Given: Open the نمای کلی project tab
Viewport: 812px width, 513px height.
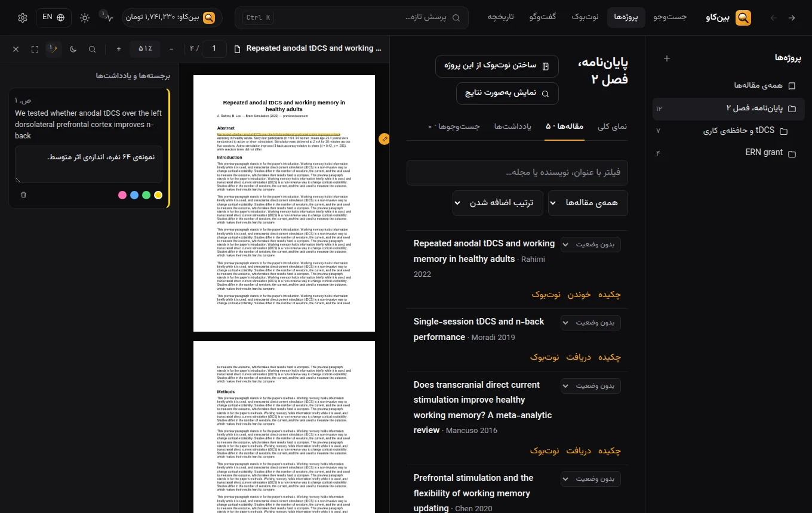Looking at the screenshot, I should [612, 127].
